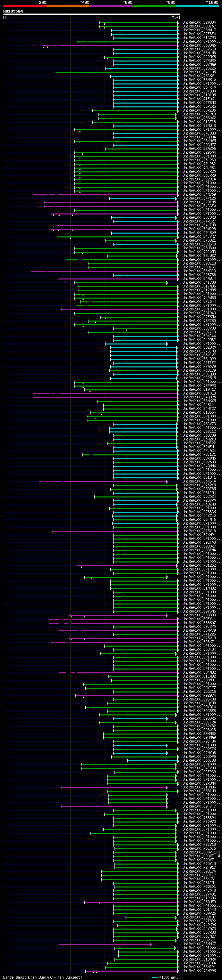Viewport: 222px width, 980px height.
Task: Click the UniRef100_A7NYA8 label
Action: pyautogui.click(x=199, y=753)
